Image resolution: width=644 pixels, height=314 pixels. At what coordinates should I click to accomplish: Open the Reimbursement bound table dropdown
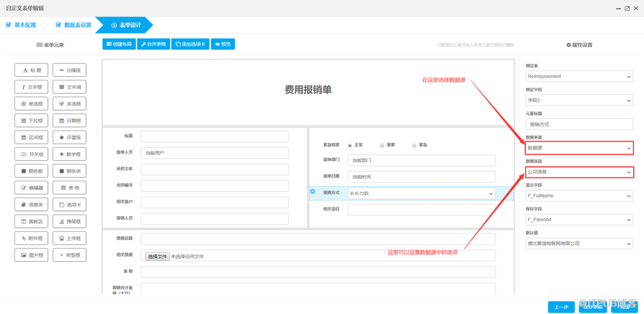[x=579, y=76]
